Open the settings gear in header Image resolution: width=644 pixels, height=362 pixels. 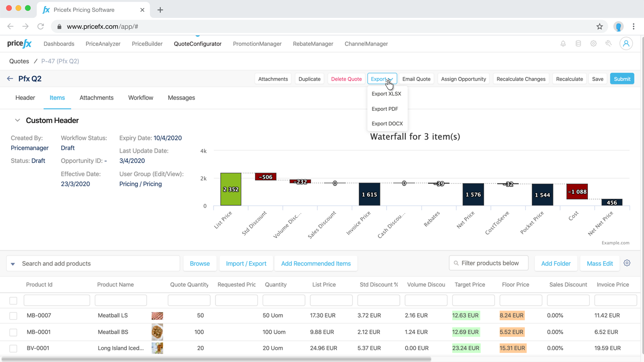coord(594,44)
